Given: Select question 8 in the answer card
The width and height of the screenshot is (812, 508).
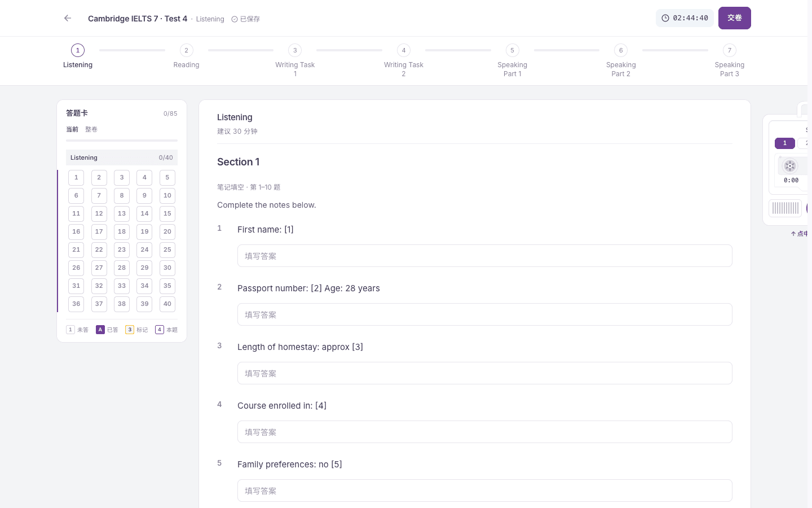Looking at the screenshot, I should (122, 196).
